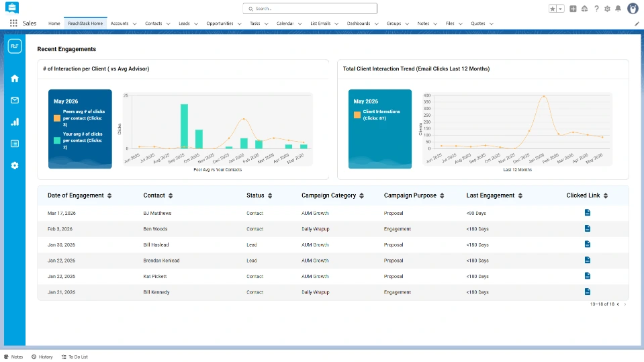Screen dimensions: 644x362
Task: Select the ReachStack Home tab
Action: coord(85,24)
